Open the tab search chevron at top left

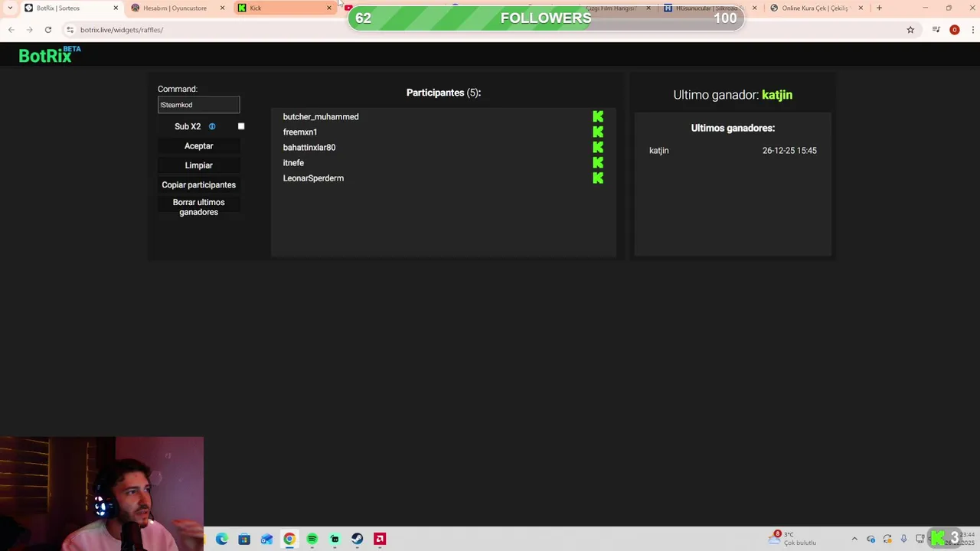tap(9, 8)
